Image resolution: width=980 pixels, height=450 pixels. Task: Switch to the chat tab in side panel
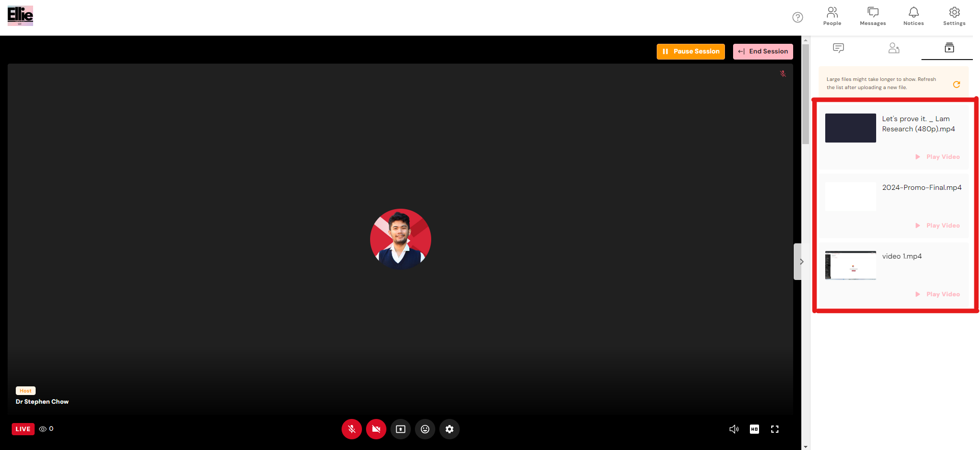tap(838, 48)
